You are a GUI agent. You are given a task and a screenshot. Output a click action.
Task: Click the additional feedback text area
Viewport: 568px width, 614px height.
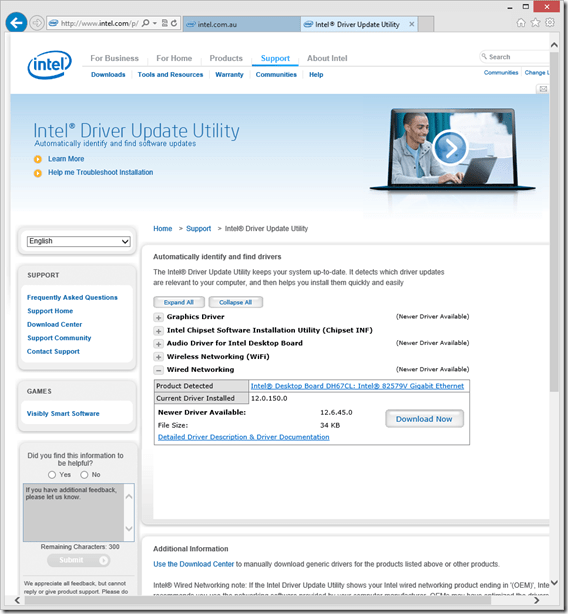[x=74, y=513]
